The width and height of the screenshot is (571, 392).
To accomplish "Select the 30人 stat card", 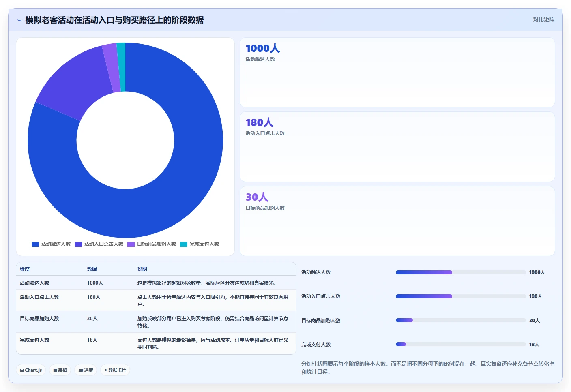I will (x=397, y=221).
